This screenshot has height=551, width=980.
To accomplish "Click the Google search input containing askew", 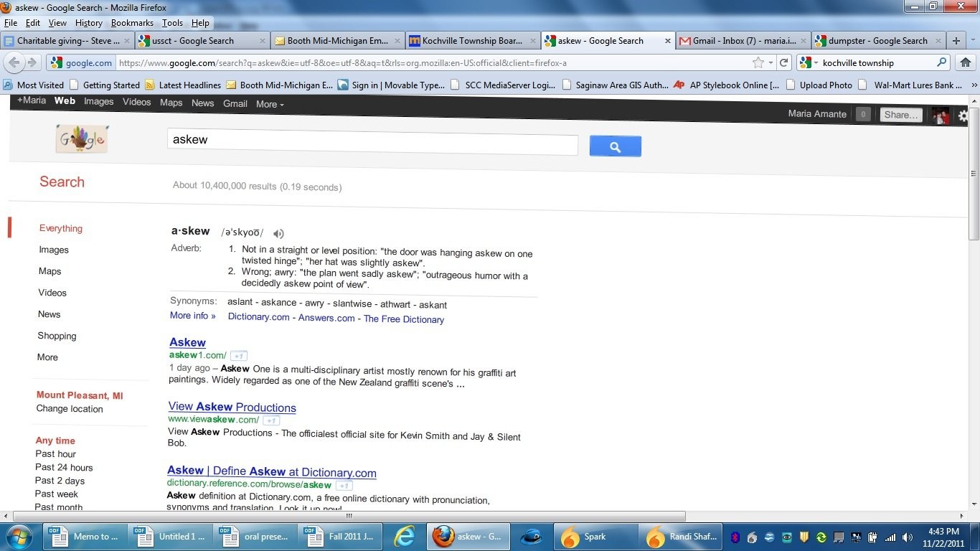I will click(x=372, y=141).
